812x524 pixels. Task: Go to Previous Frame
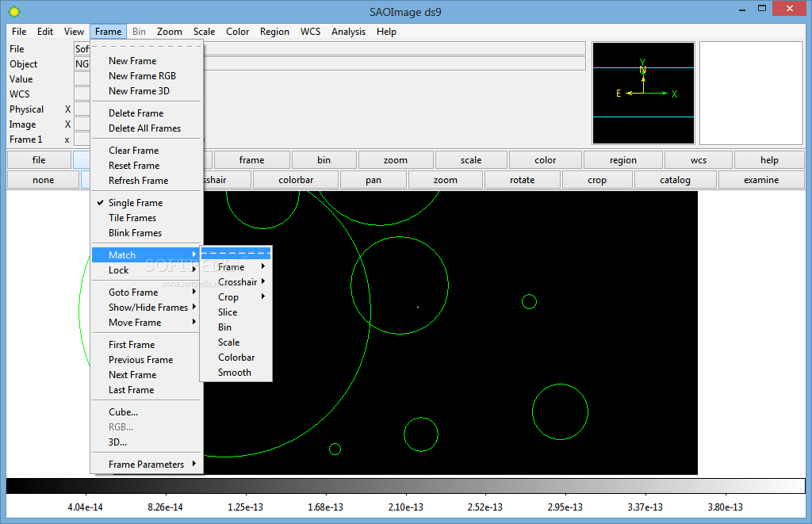147,359
